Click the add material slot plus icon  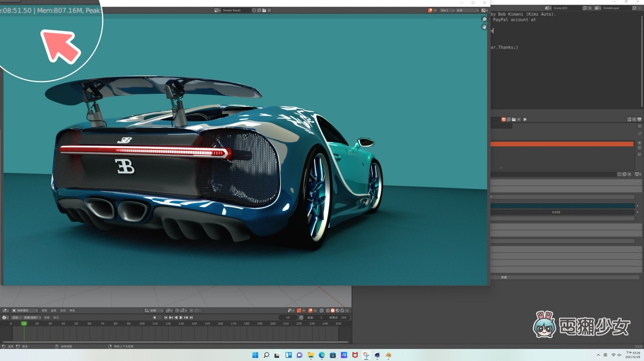coord(639,143)
